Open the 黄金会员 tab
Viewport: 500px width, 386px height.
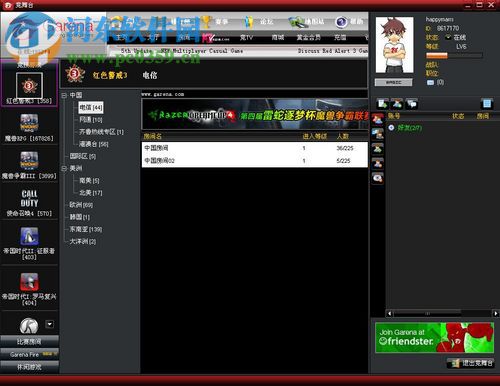coord(309,37)
